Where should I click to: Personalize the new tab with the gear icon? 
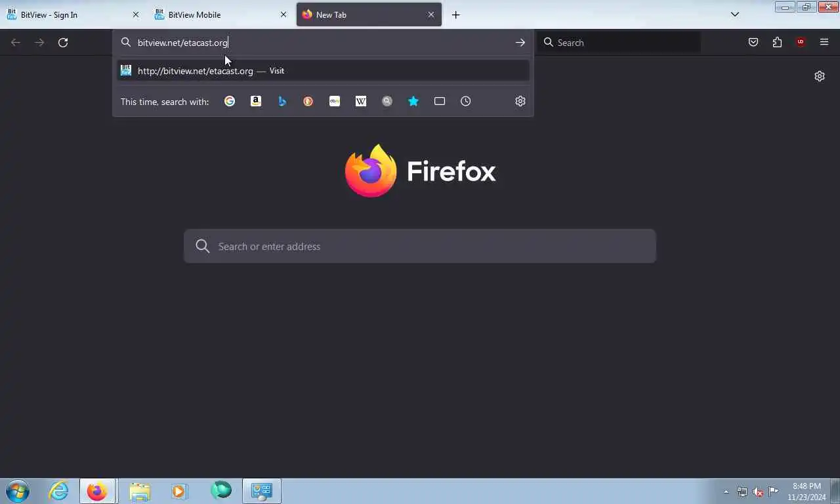820,76
